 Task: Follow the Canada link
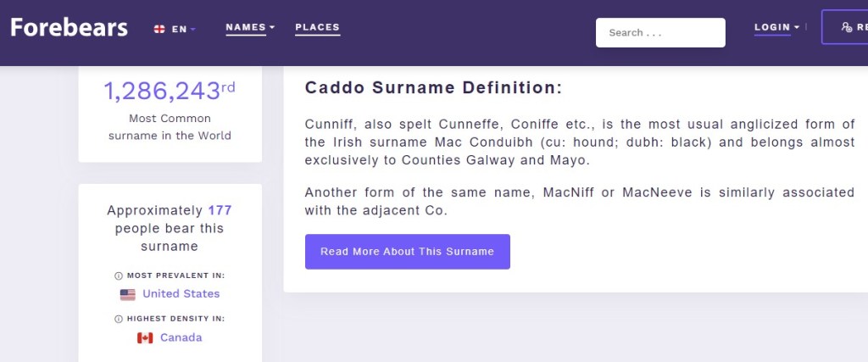181,338
